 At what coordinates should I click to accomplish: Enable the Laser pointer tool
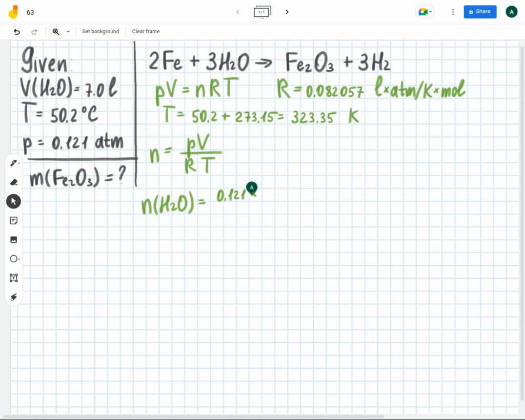[x=13, y=297]
